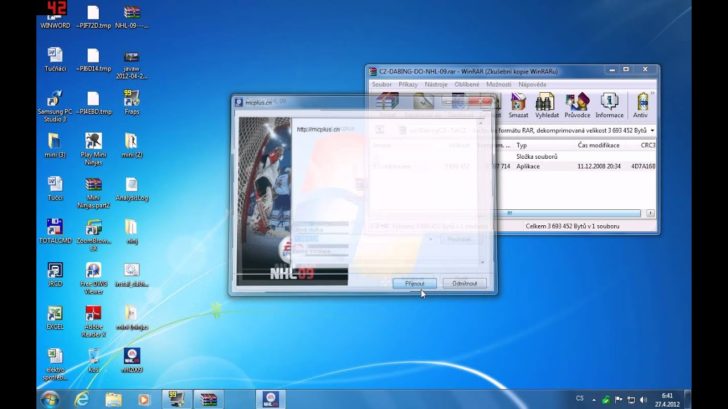The width and height of the screenshot is (728, 409).
Task: Open the EXCEL desktop shortcut
Action: click(55, 317)
